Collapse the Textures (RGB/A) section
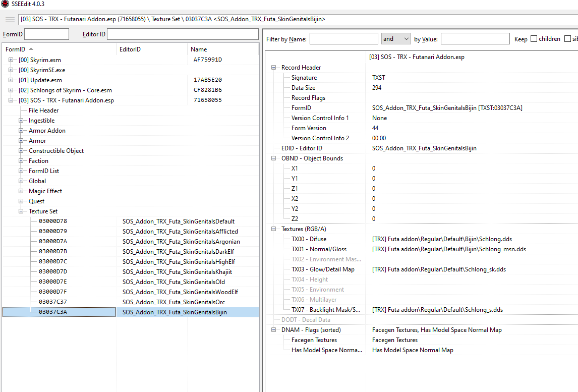578x392 pixels. pyautogui.click(x=273, y=229)
